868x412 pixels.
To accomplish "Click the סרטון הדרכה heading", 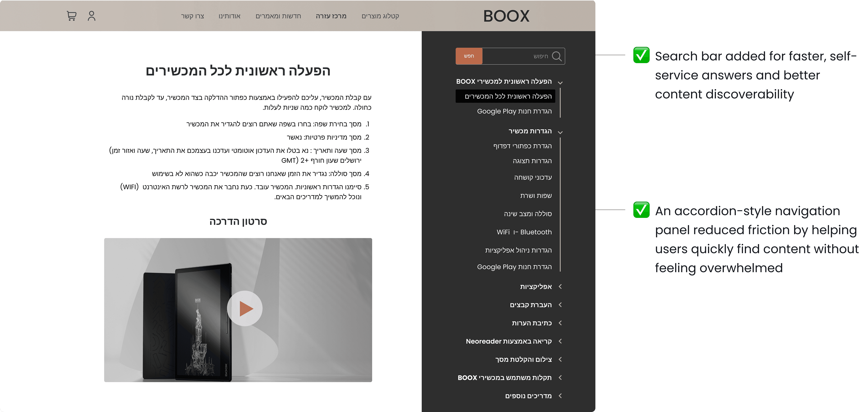I will click(238, 221).
